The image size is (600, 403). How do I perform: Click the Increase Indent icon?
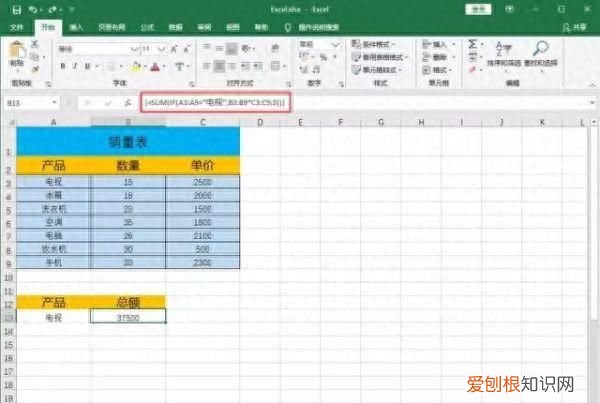tap(258, 66)
